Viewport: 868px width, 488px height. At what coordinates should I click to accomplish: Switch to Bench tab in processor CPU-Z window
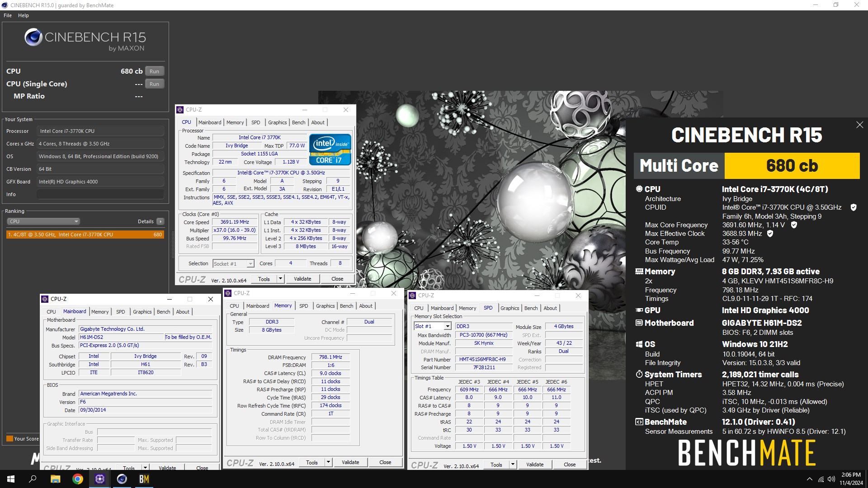coord(298,122)
